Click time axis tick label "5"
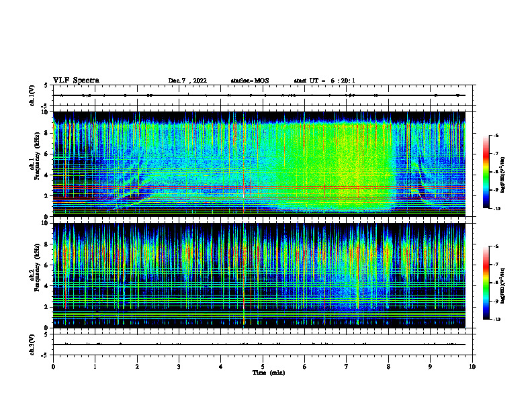 click(x=263, y=367)
